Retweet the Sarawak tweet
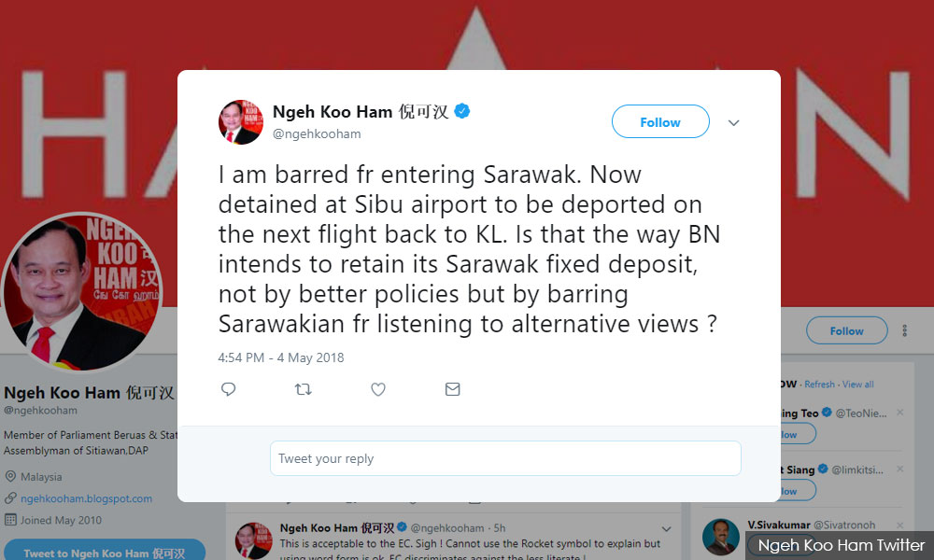Screen dimensions: 934x560 (x=304, y=389)
